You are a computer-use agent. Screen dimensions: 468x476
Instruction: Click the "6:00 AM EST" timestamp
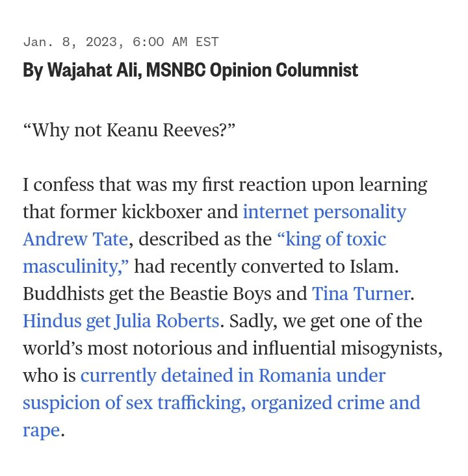pos(175,42)
